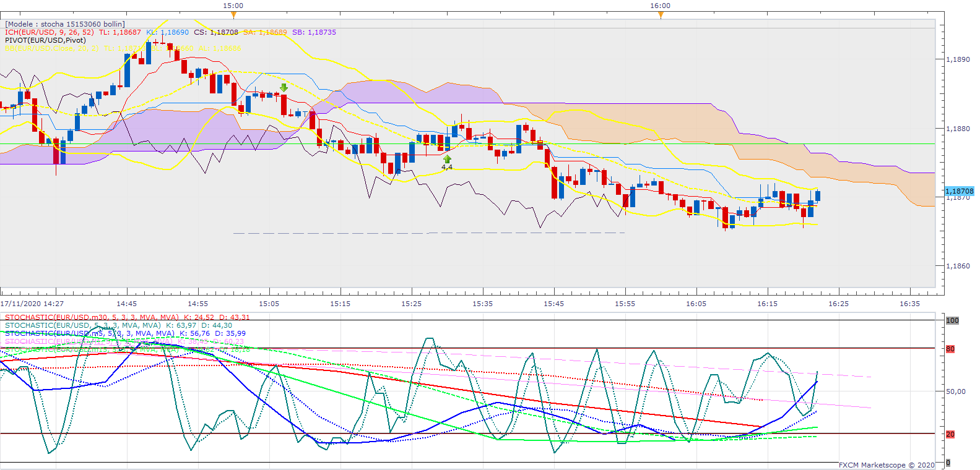The image size is (980, 470).
Task: Click the 16:15 time axis label
Action: pos(768,304)
